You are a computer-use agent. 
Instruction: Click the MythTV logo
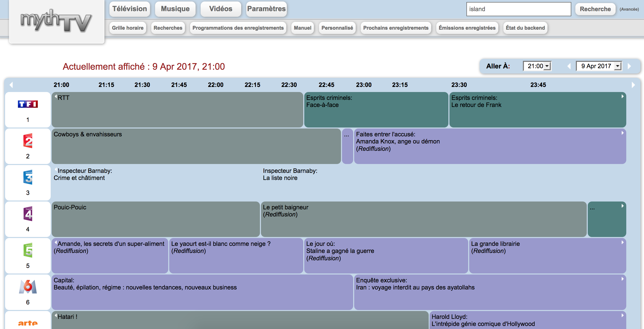[56, 21]
